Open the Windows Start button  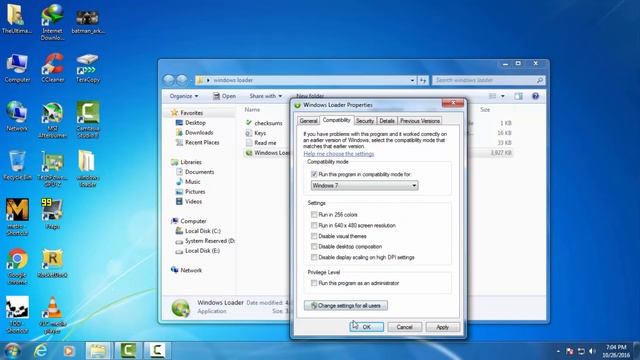click(x=12, y=351)
